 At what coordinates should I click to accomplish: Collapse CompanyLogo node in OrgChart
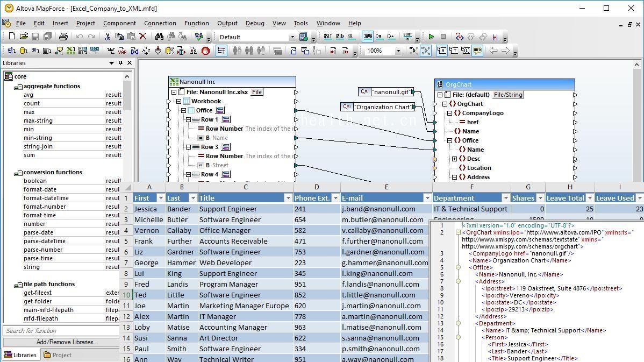point(450,113)
